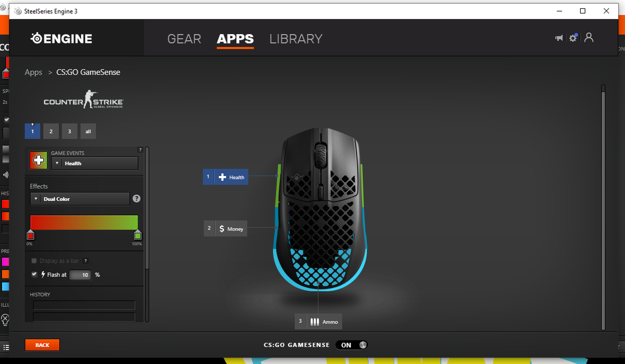Viewport: 625px width, 364px height.
Task: Open the Display as a bar help icon
Action: tap(85, 261)
